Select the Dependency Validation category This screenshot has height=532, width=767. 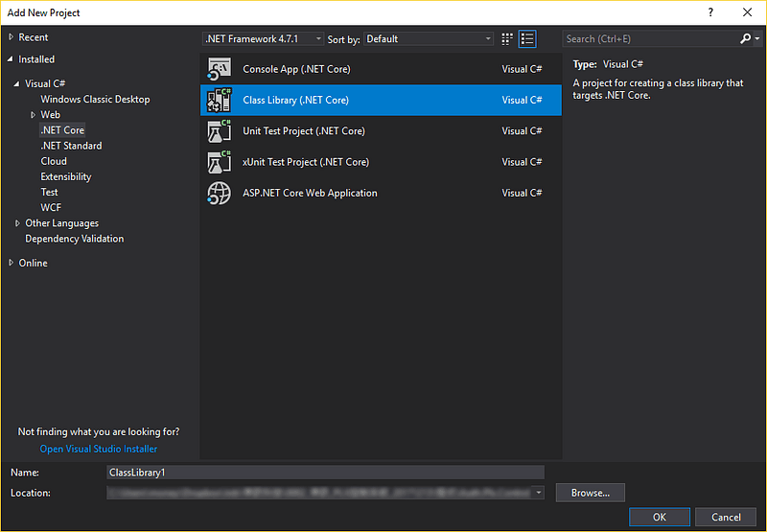[x=75, y=239]
